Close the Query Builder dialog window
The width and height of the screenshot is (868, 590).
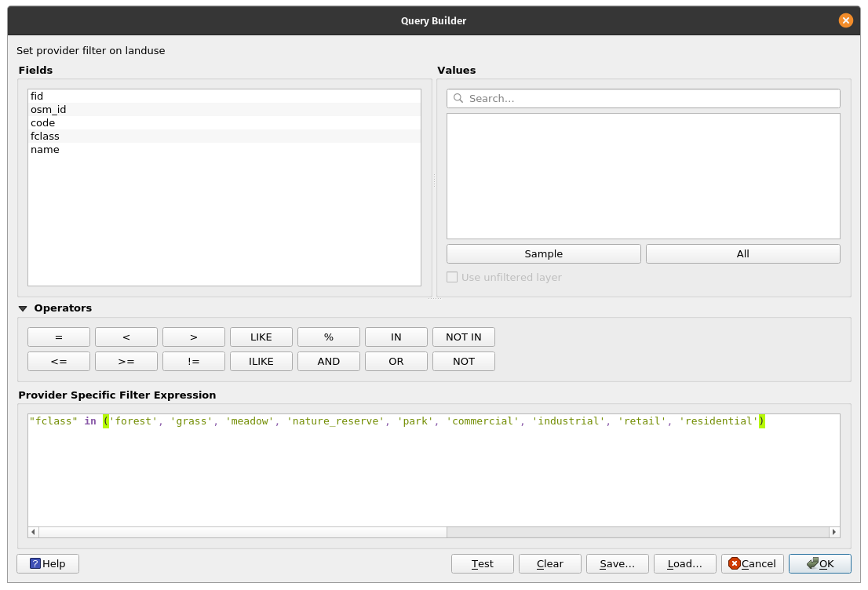845,21
